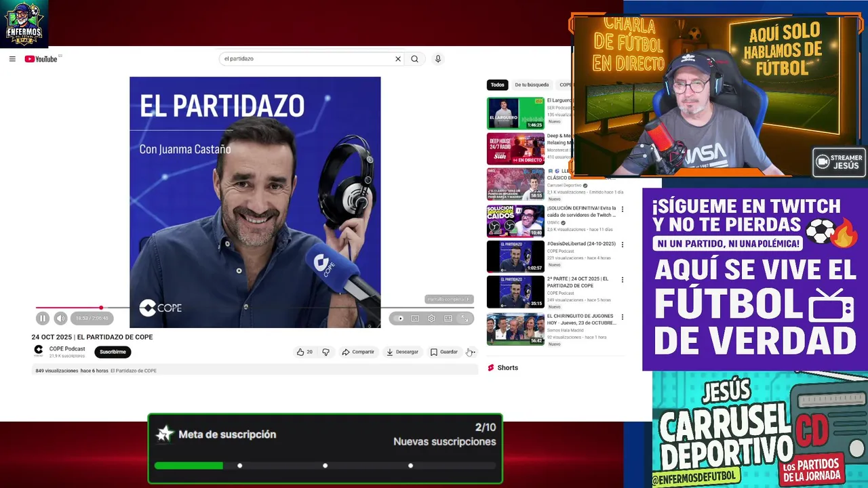
Task: Click the Descargar download button
Action: (x=402, y=352)
